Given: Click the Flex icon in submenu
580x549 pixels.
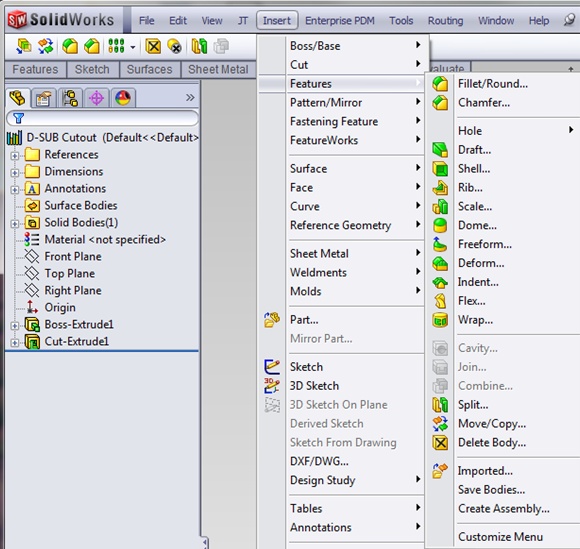Looking at the screenshot, I should [440, 301].
